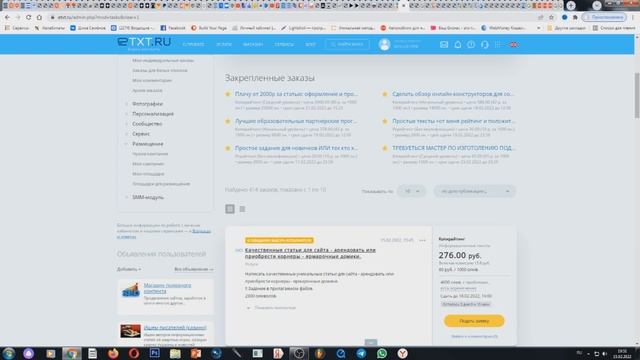Open the user avatar profile icon
The width and height of the screenshot is (640, 360).
(384, 44)
